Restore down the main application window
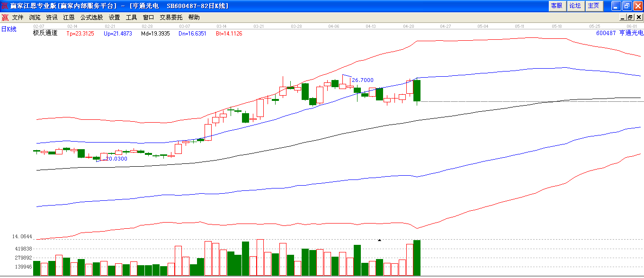Image resolution: width=644 pixels, height=278 pixels. click(627, 6)
